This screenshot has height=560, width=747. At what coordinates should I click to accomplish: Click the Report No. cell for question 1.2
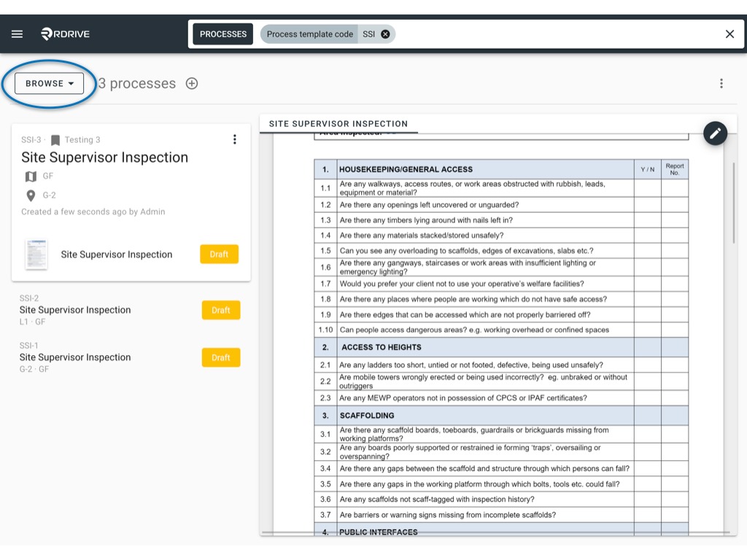coord(675,205)
